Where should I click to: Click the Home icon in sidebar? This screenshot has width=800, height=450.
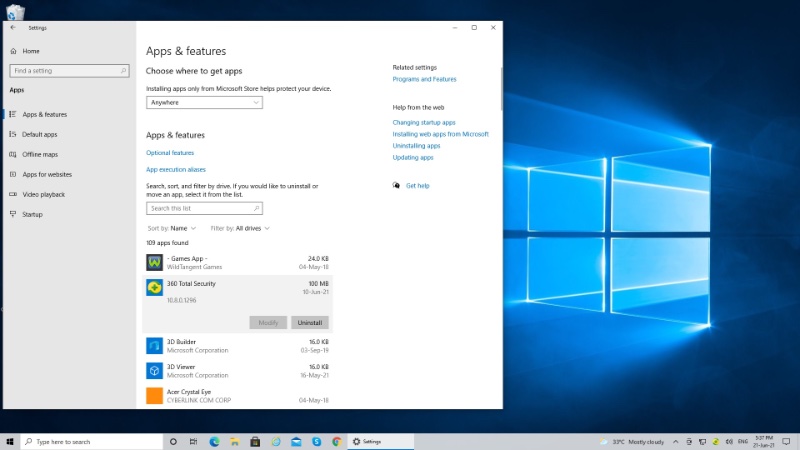(12, 51)
